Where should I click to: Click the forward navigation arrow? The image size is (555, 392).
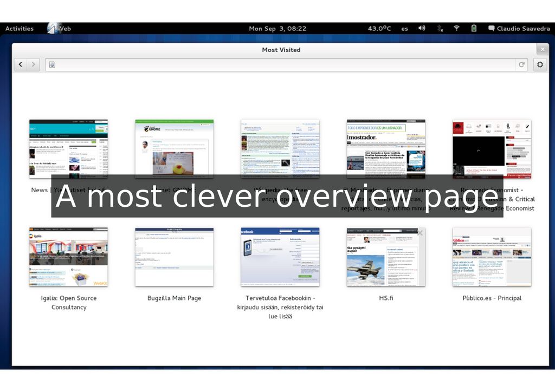point(34,65)
